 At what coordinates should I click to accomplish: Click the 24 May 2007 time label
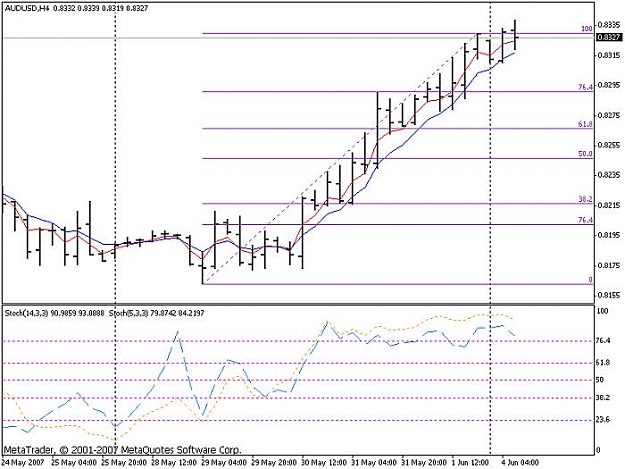coord(23,463)
